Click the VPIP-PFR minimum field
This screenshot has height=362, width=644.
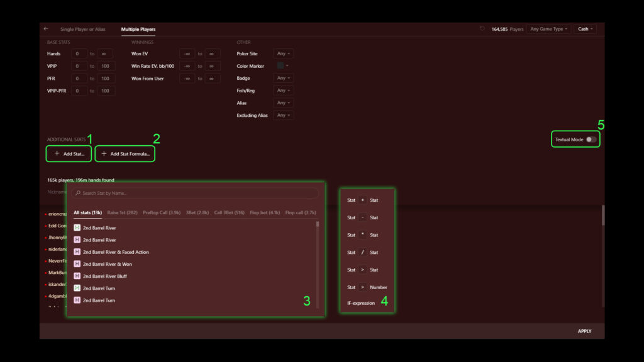click(79, 90)
